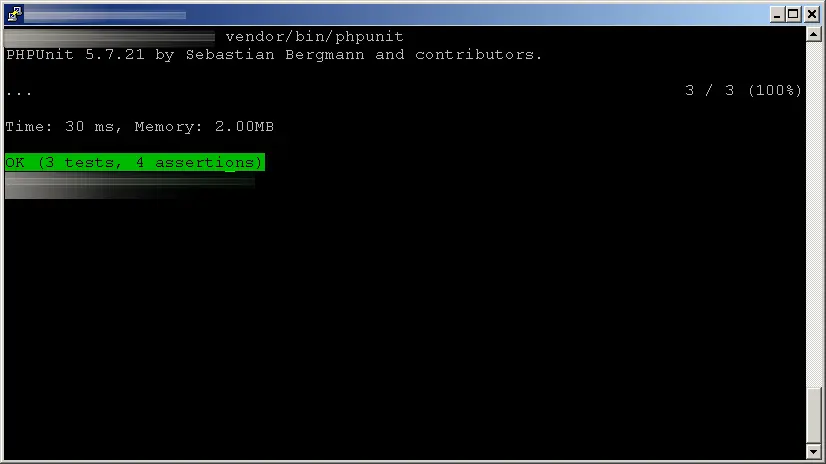Click the scrollbar down arrow
This screenshot has width=826, height=464.
813,451
